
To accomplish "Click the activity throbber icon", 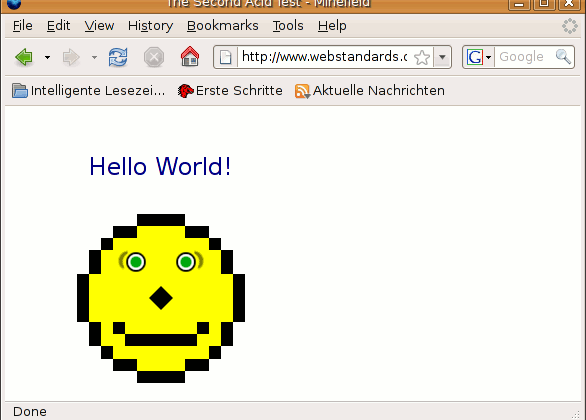I will [x=570, y=26].
